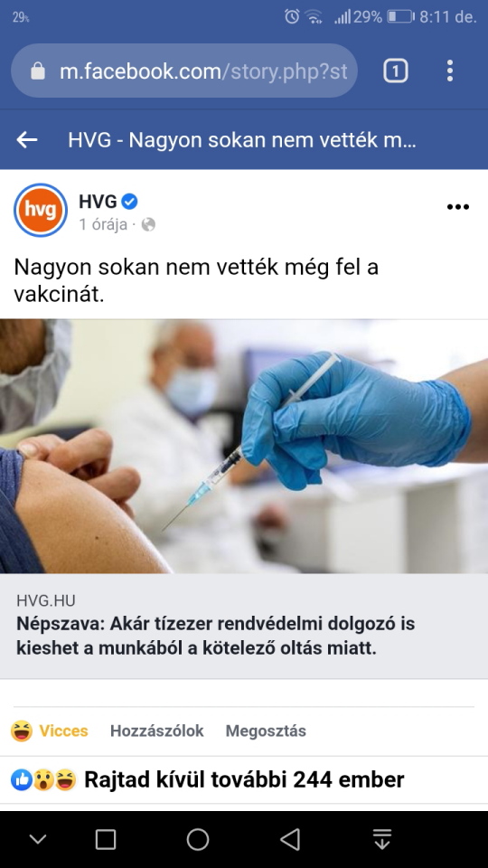The height and width of the screenshot is (868, 488).
Task: Tap the lock icon in address bar
Action: pyautogui.click(x=38, y=71)
